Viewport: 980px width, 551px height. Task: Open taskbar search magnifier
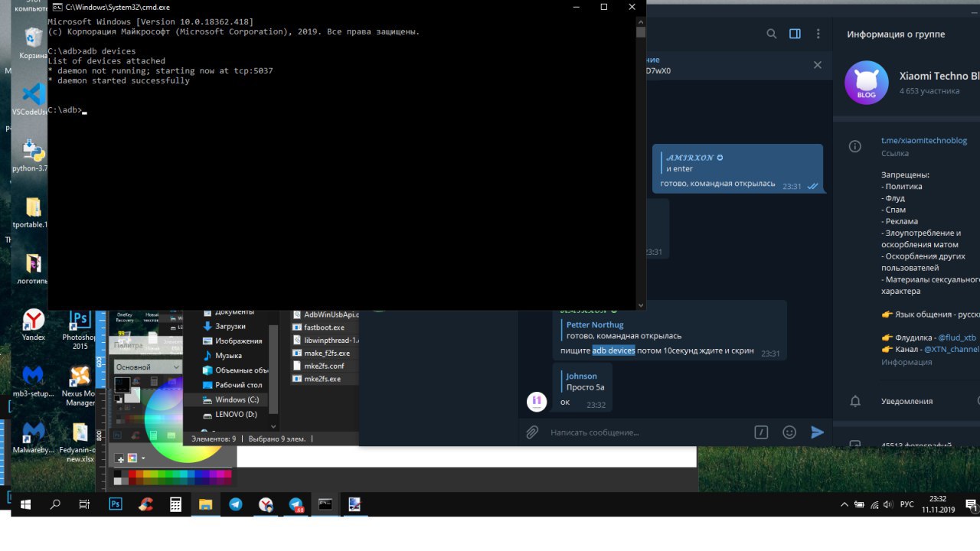click(x=54, y=504)
